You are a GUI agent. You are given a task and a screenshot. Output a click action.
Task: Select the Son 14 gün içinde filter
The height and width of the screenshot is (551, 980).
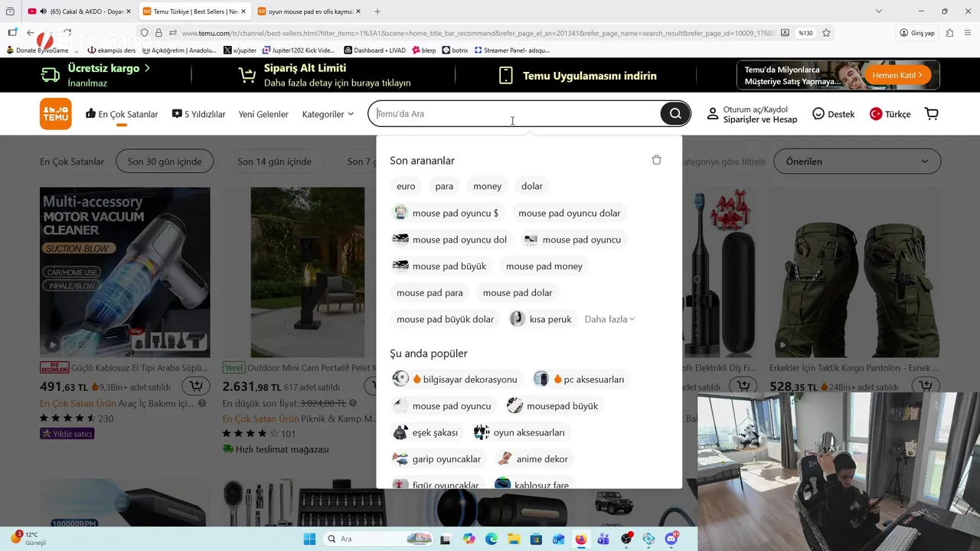(x=274, y=161)
